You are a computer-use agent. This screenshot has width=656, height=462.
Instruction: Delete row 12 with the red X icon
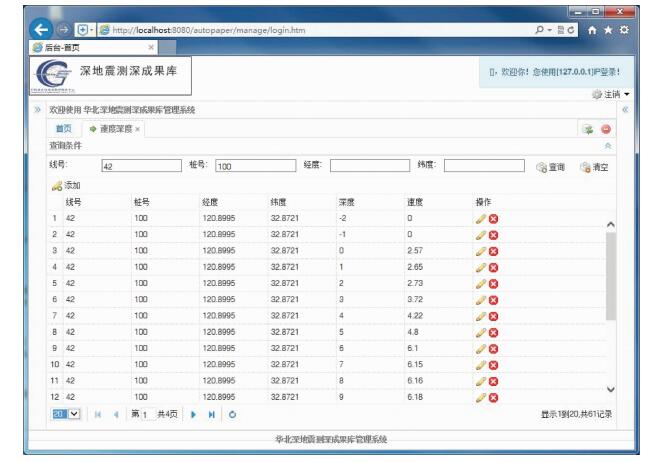tap(493, 397)
